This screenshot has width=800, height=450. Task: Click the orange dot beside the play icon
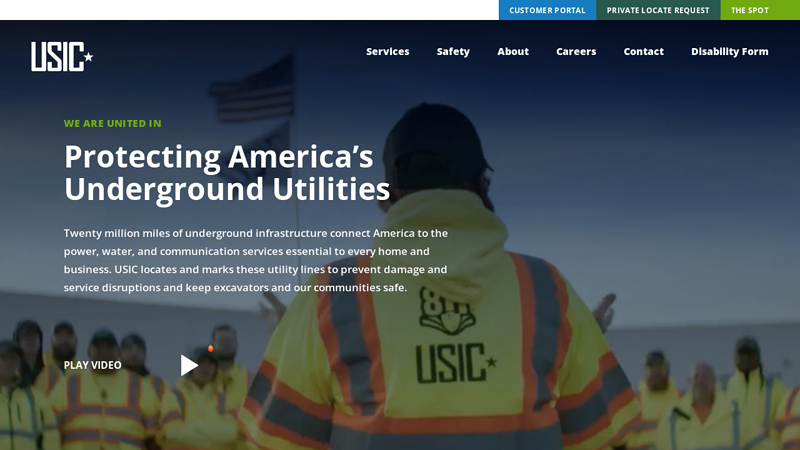[x=210, y=349]
